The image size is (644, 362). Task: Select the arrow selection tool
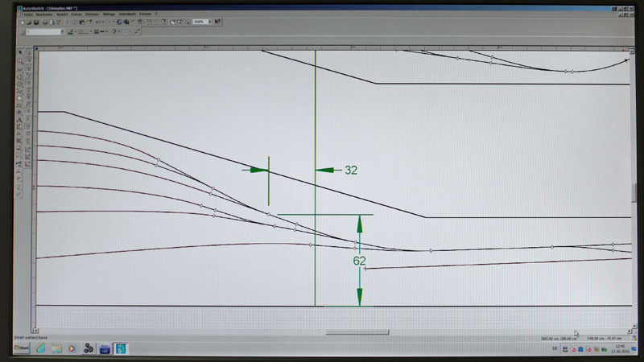pos(21,51)
